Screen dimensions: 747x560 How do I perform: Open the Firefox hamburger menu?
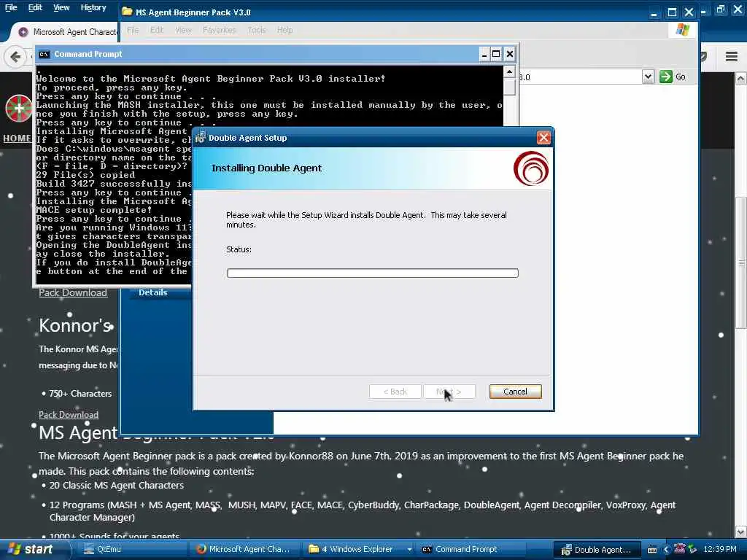[x=732, y=57]
